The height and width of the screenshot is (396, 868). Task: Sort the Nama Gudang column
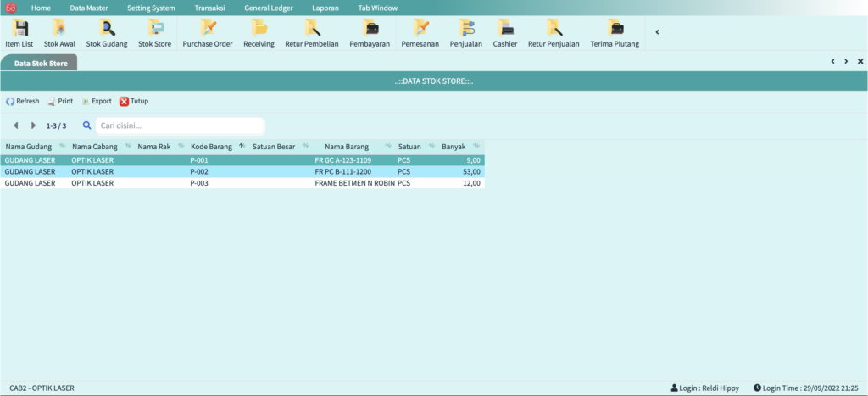(x=62, y=147)
